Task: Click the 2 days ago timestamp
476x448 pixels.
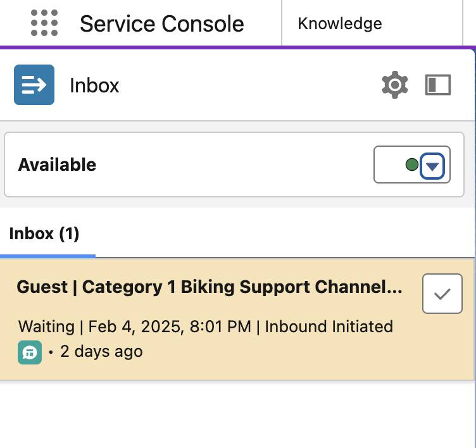Action: pos(101,352)
